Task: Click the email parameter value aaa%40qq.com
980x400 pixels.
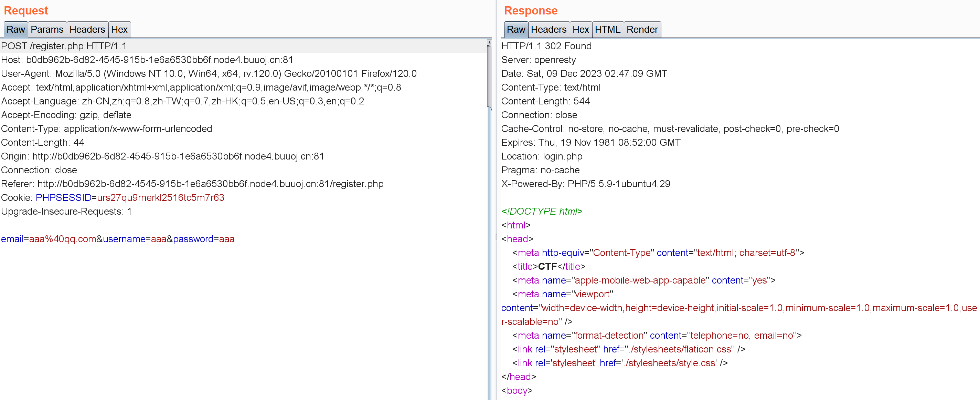Action: (x=63, y=239)
